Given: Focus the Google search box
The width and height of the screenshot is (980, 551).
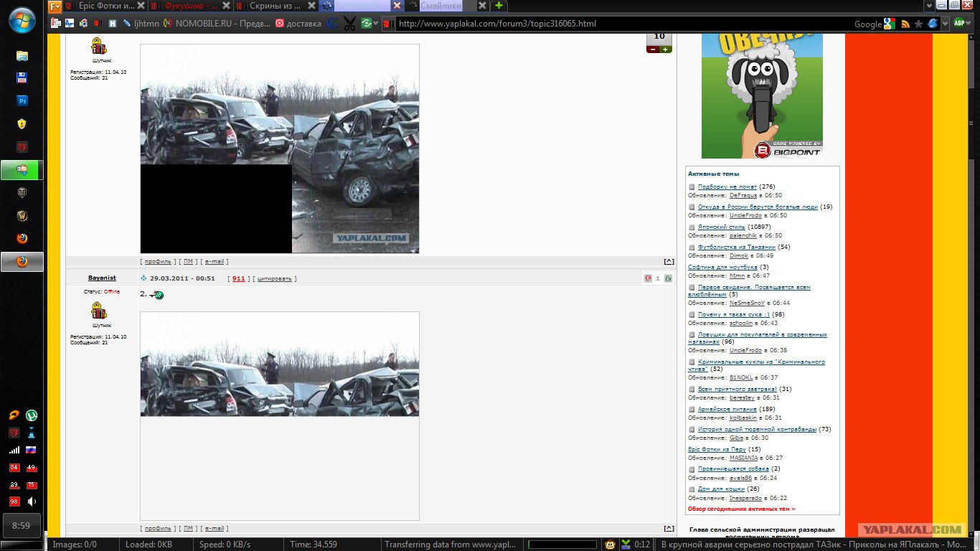Looking at the screenshot, I should 867,24.
